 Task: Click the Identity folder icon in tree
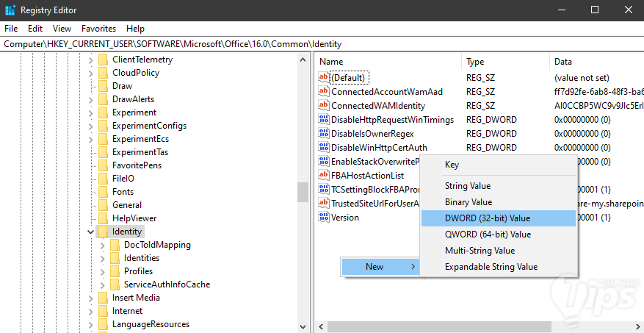point(103,232)
